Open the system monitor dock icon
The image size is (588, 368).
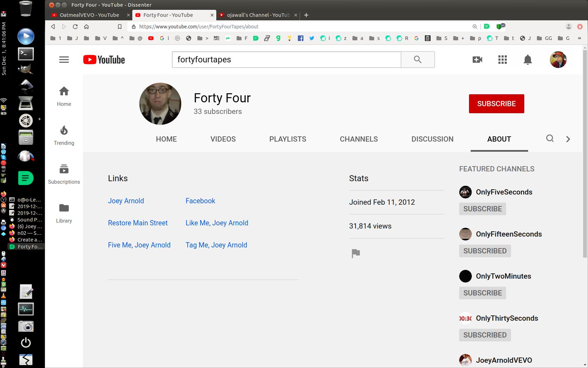[26, 309]
